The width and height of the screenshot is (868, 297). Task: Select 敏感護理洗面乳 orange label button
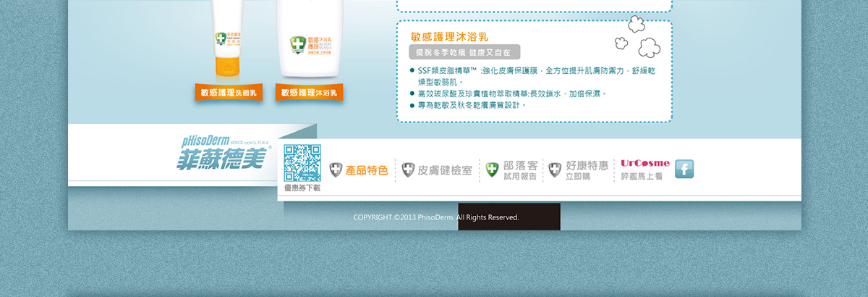coord(229,93)
